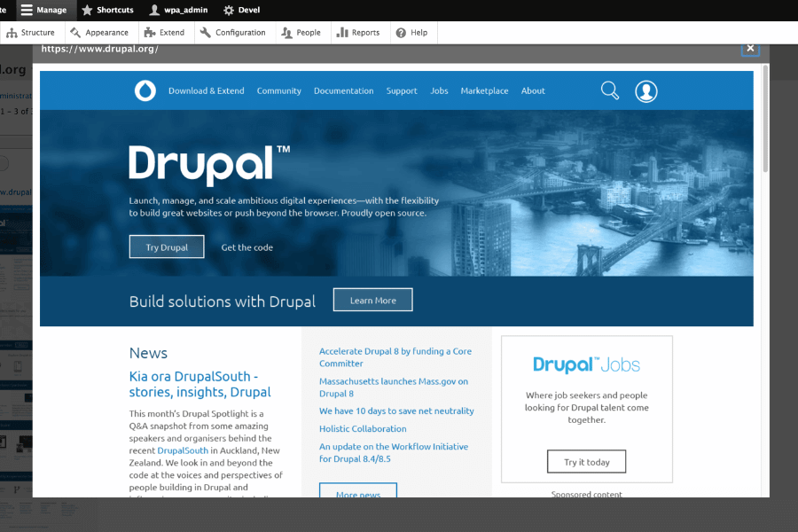Viewport: 798px width, 532px height.
Task: Open the Appearance admin menu
Action: pyautogui.click(x=99, y=33)
